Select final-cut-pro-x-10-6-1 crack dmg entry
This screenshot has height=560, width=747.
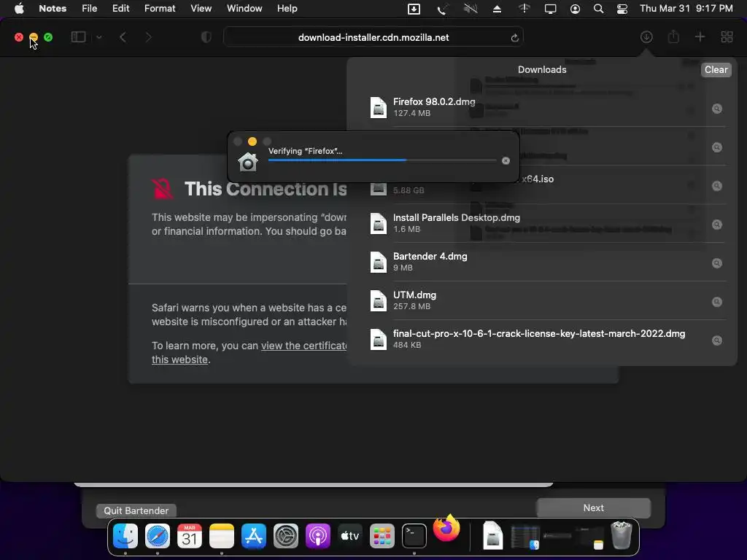pyautogui.click(x=542, y=339)
